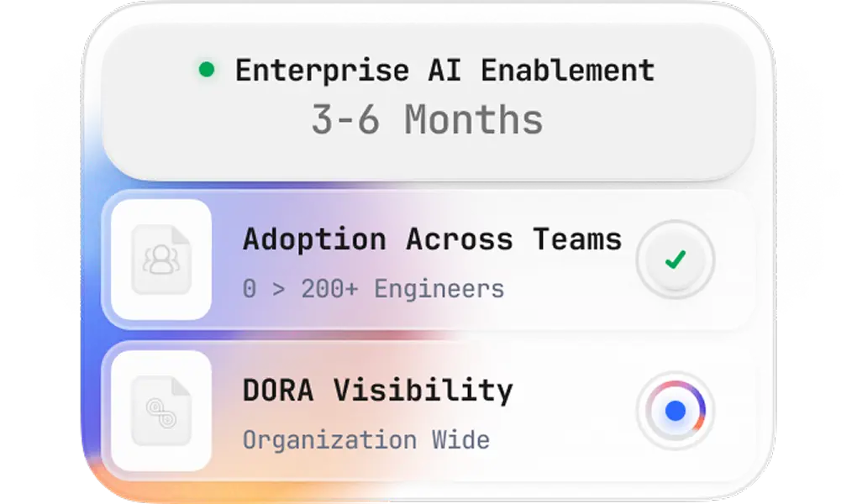
Task: Click the DORA infinity document icon
Action: 160,411
